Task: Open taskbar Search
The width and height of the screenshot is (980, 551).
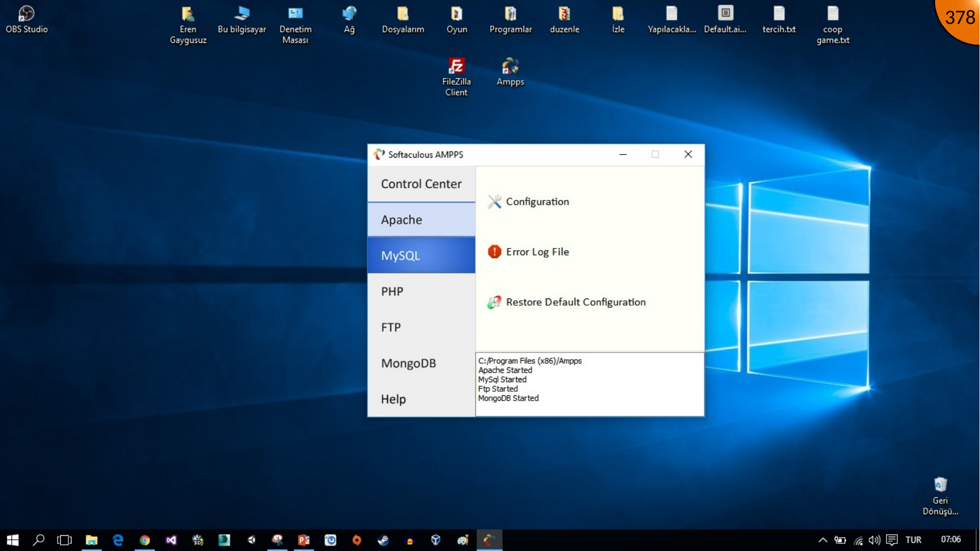Action: [39, 540]
